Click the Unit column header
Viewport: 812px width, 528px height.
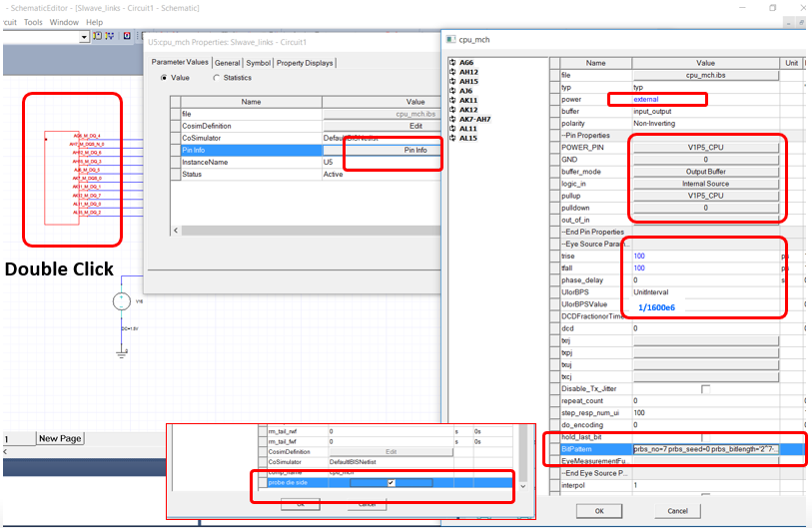click(791, 63)
